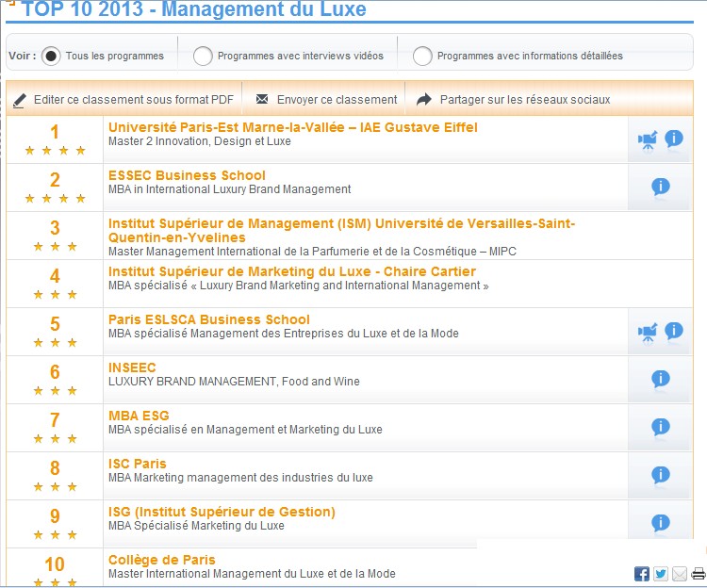This screenshot has width=707, height=588.
Task: Open info icon for MBA ESG
Action: point(661,427)
